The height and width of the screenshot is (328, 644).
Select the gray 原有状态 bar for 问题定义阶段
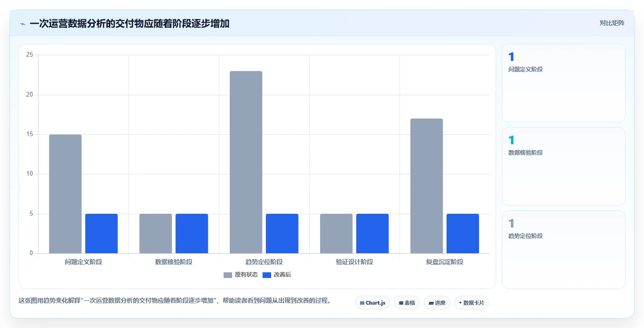click(65, 194)
